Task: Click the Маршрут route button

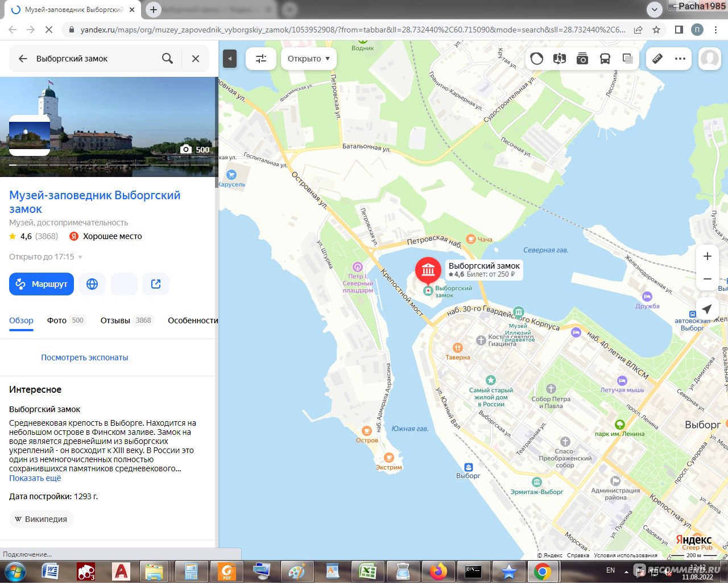Action: click(42, 284)
